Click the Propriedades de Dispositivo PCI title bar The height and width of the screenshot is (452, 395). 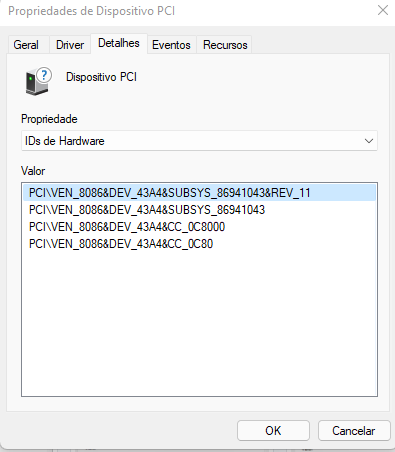pyautogui.click(x=187, y=11)
